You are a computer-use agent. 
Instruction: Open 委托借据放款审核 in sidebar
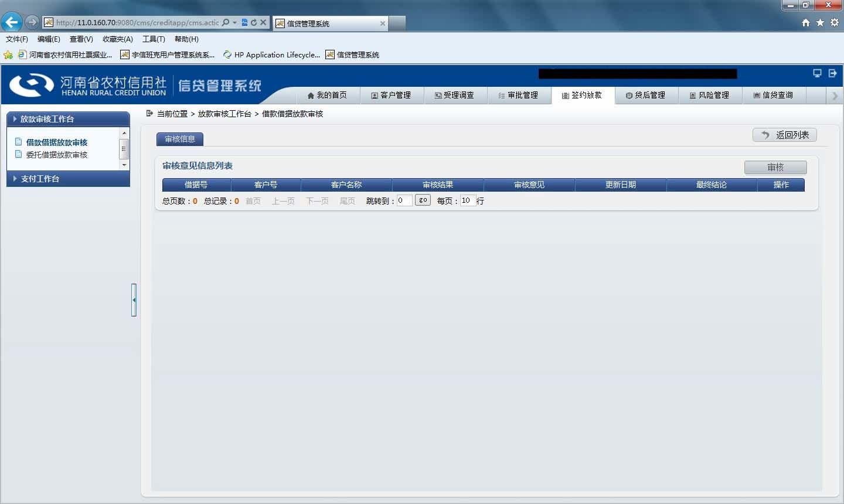[57, 155]
